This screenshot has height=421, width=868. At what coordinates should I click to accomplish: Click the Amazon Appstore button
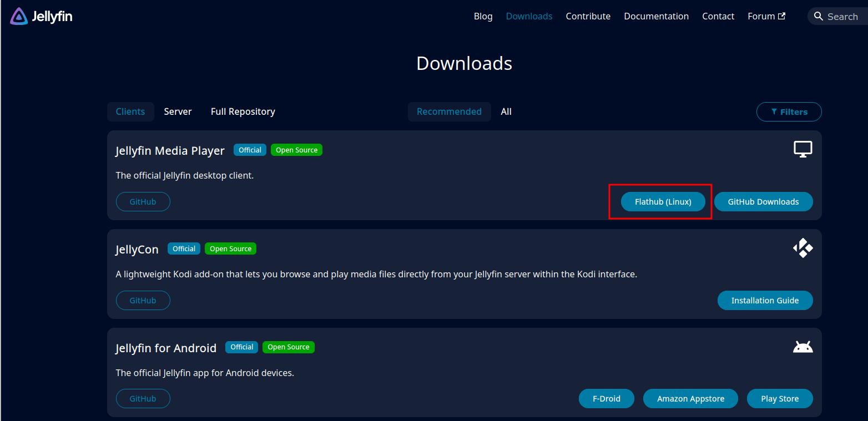[690, 398]
